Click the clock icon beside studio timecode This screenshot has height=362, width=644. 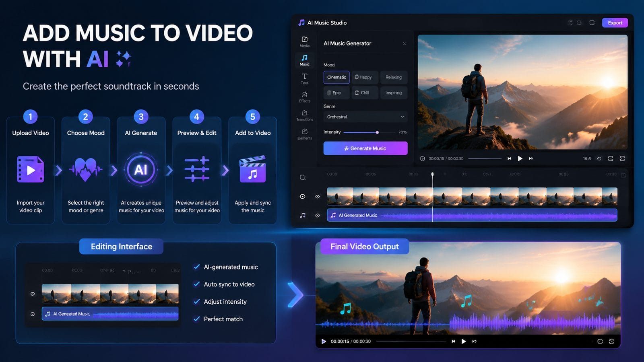click(423, 158)
